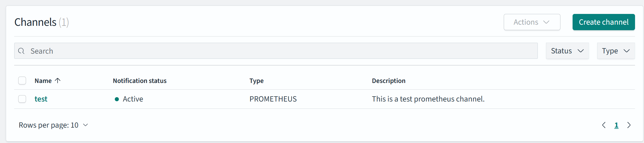Click the Description column header
Screen dimensions: 644x143
click(389, 81)
